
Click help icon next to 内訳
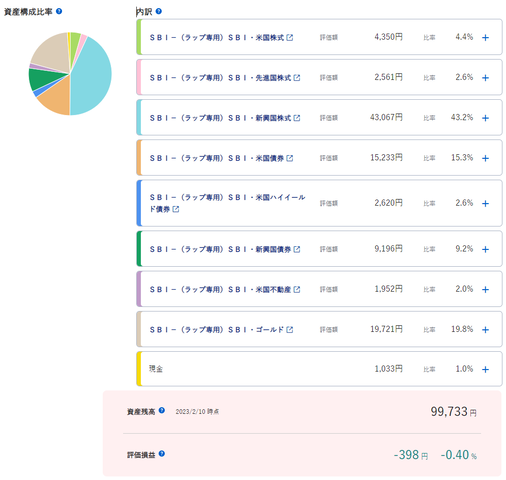(159, 11)
